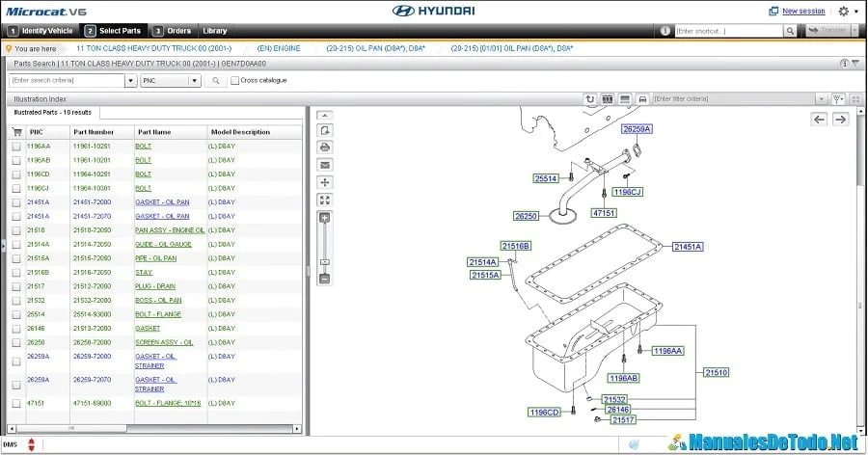Focus the parts search criteria field
The image size is (868, 455).
coord(67,80)
